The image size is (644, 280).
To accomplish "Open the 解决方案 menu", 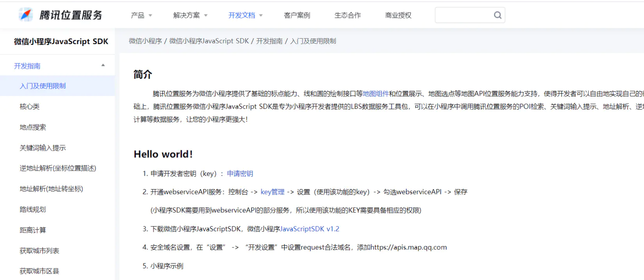I will pos(186,15).
